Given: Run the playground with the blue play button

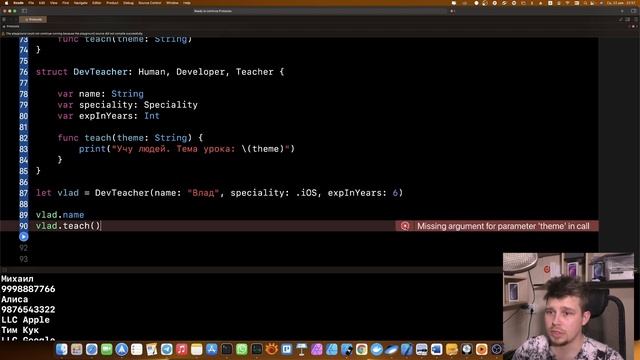Looking at the screenshot, I should [24, 237].
